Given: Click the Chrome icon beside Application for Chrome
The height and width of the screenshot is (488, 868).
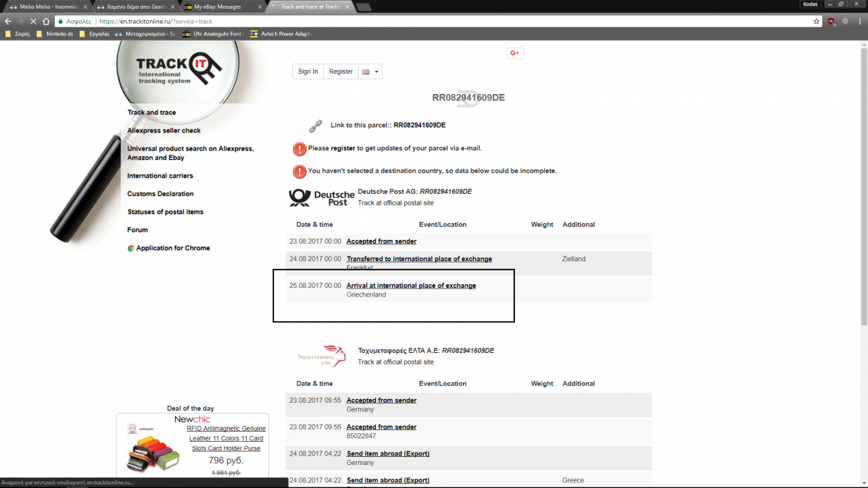Looking at the screenshot, I should point(131,248).
